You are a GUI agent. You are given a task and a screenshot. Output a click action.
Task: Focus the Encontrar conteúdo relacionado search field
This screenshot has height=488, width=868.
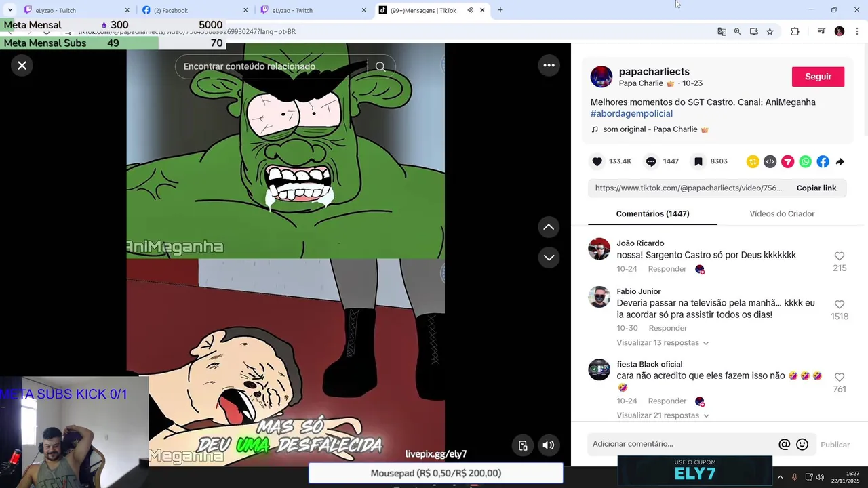(271, 66)
